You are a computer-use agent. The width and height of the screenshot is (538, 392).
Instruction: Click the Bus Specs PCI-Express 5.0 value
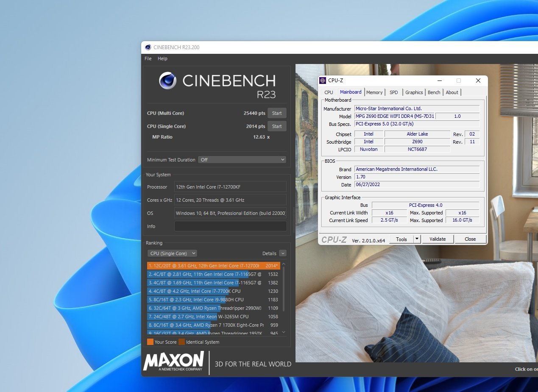(417, 124)
